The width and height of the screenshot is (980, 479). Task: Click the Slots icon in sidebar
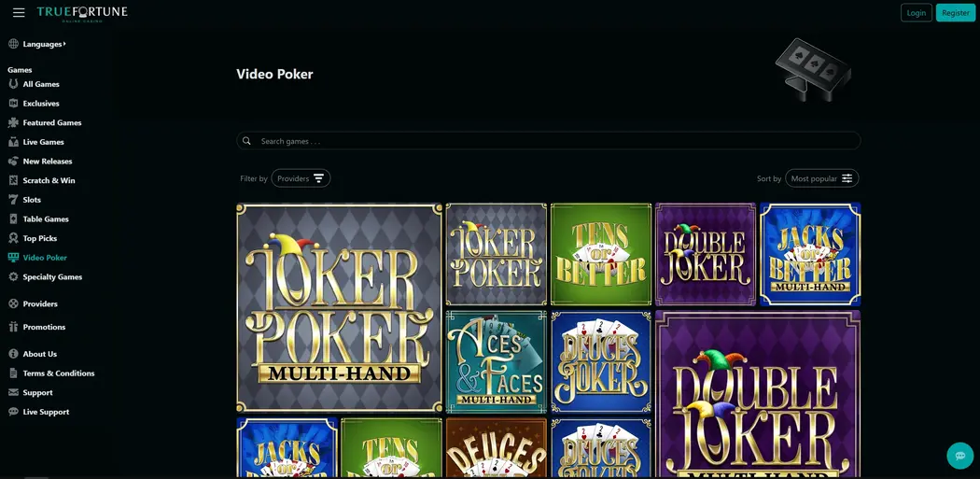13,200
